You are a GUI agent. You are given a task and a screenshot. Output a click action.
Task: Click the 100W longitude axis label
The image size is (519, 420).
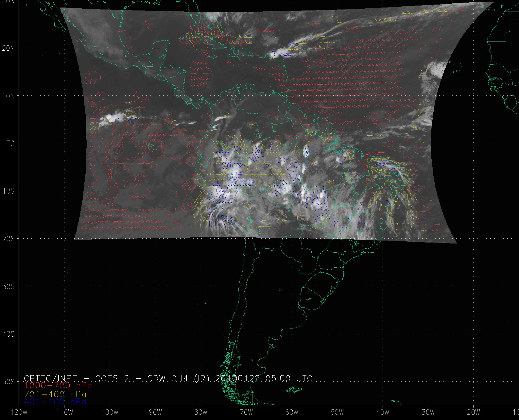click(x=110, y=412)
